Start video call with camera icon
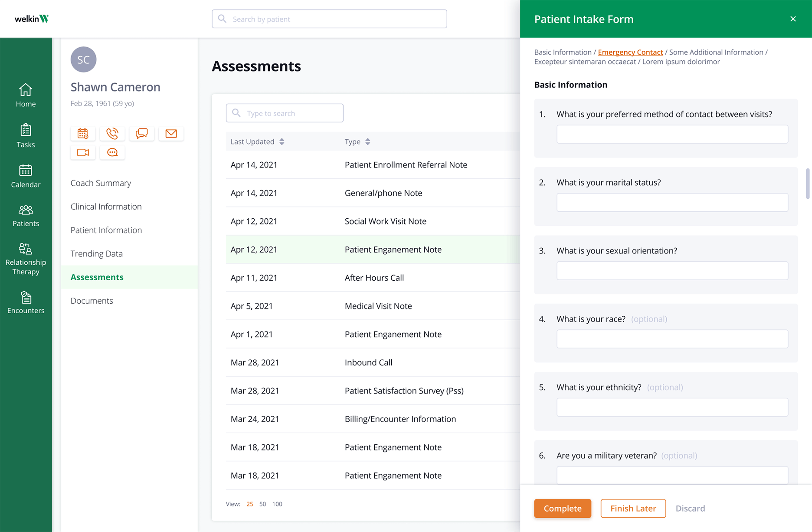The width and height of the screenshot is (812, 532). point(83,152)
